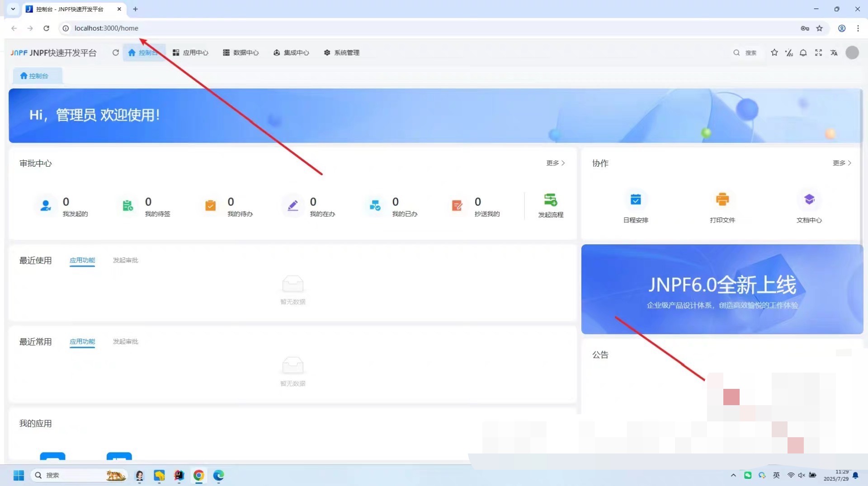Open Microsoft Edge from the taskbar
Viewport: 868px width, 486px height.
click(219, 475)
